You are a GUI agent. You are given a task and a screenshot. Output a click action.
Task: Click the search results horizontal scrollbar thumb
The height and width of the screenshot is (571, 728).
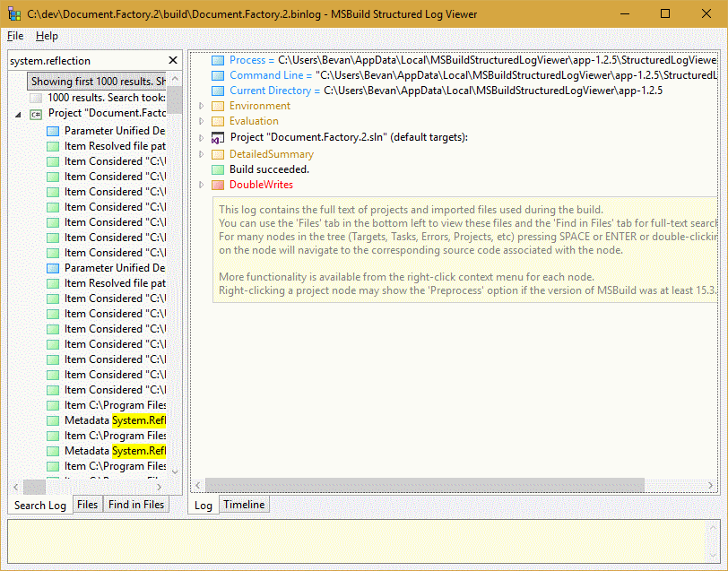pyautogui.click(x=34, y=487)
